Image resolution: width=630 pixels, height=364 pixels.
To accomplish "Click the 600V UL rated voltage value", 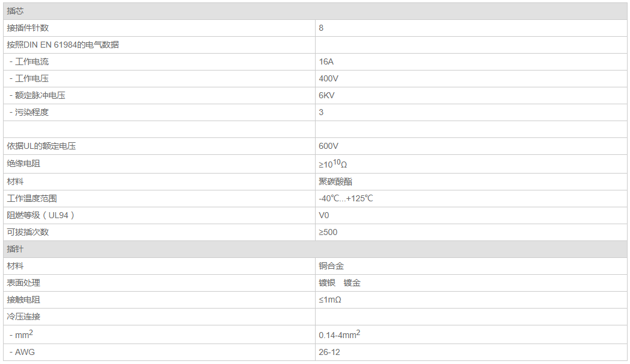I will pyautogui.click(x=328, y=146).
